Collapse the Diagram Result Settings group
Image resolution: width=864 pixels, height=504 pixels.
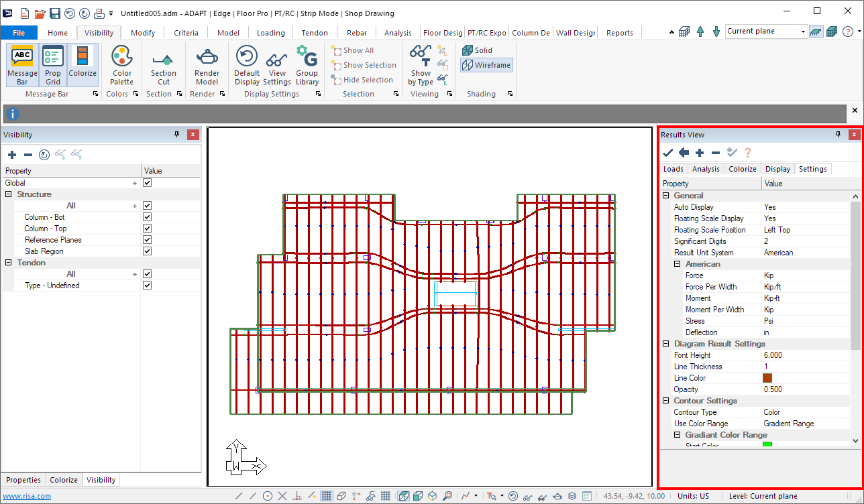[x=666, y=344]
